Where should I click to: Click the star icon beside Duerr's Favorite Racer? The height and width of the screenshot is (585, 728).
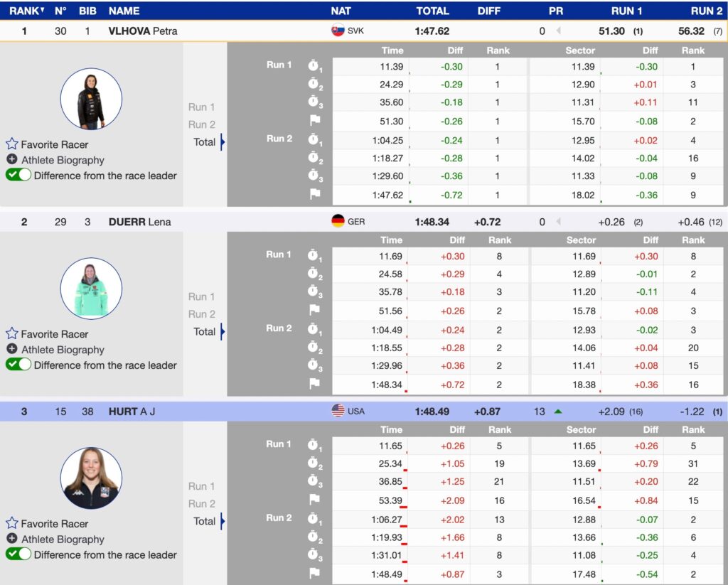click(12, 334)
